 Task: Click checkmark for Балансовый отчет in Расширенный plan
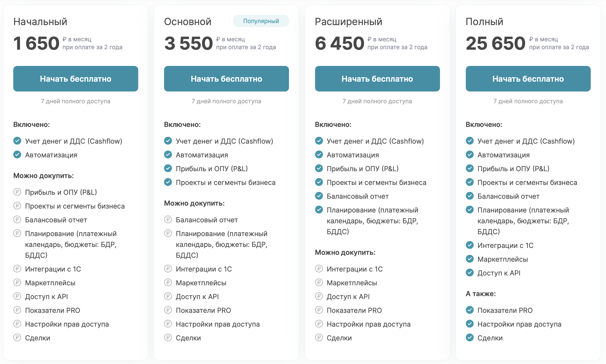pyautogui.click(x=319, y=196)
